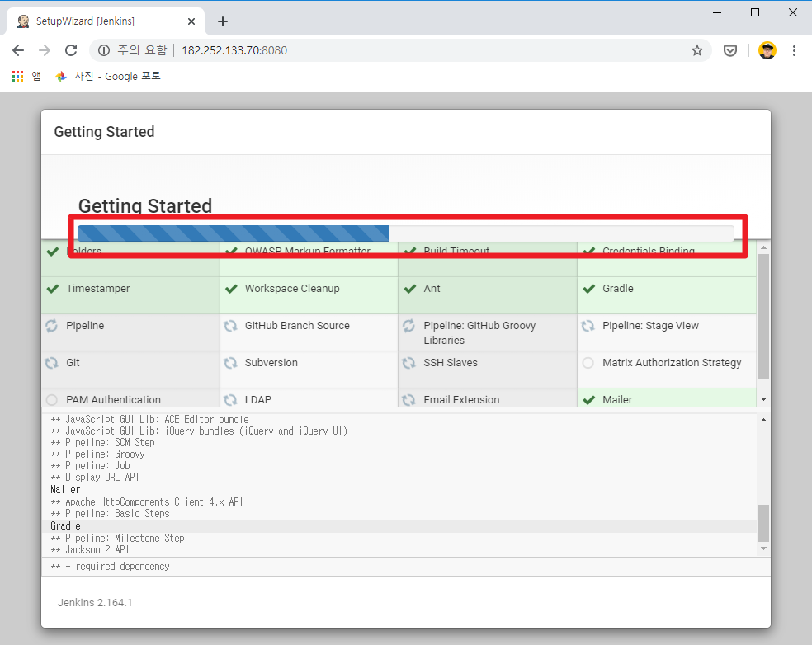Click the SSH Slaves spinner icon

[409, 363]
